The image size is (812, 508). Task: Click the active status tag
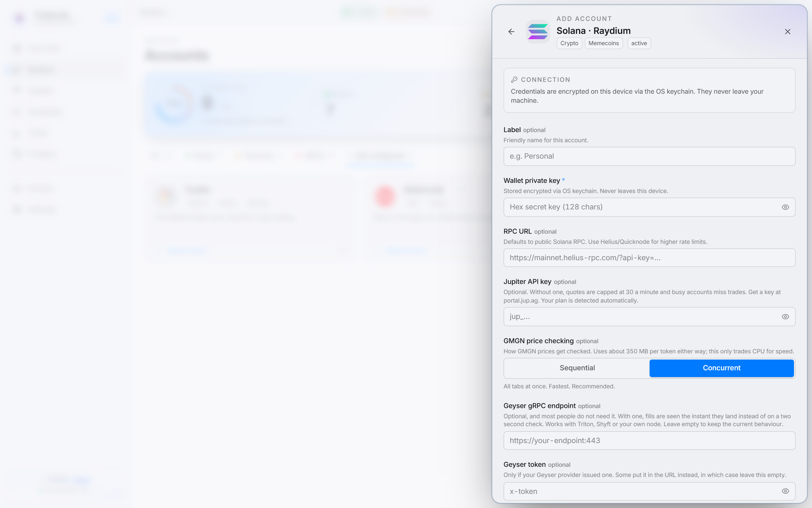[639, 43]
